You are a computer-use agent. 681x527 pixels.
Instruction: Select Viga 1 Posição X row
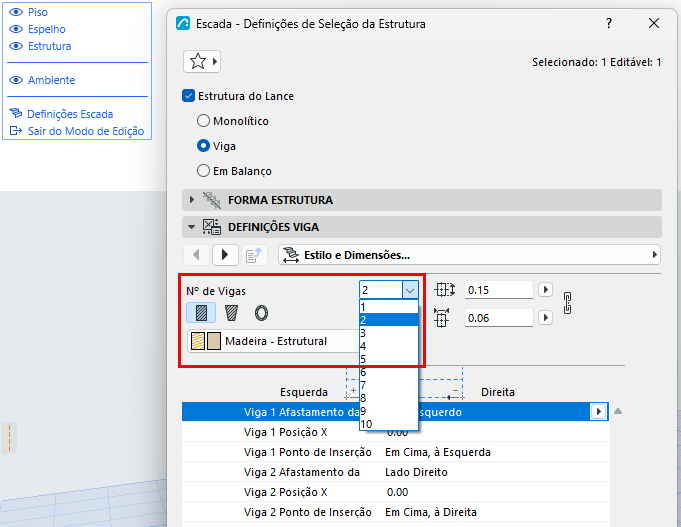pyautogui.click(x=395, y=432)
